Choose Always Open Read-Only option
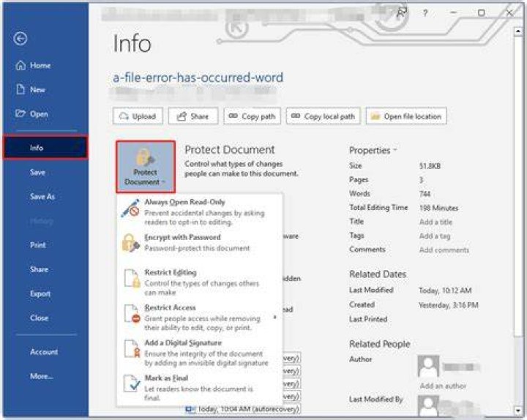 (199, 211)
